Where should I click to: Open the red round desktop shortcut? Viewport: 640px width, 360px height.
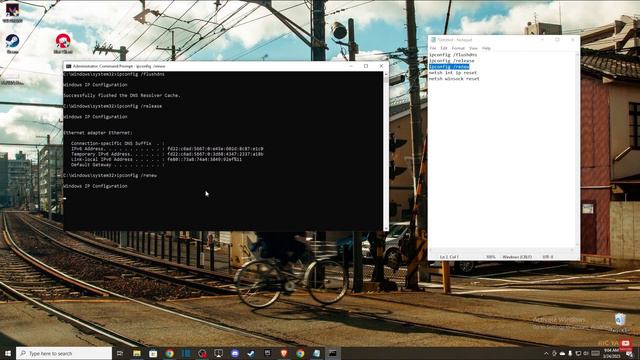point(62,44)
